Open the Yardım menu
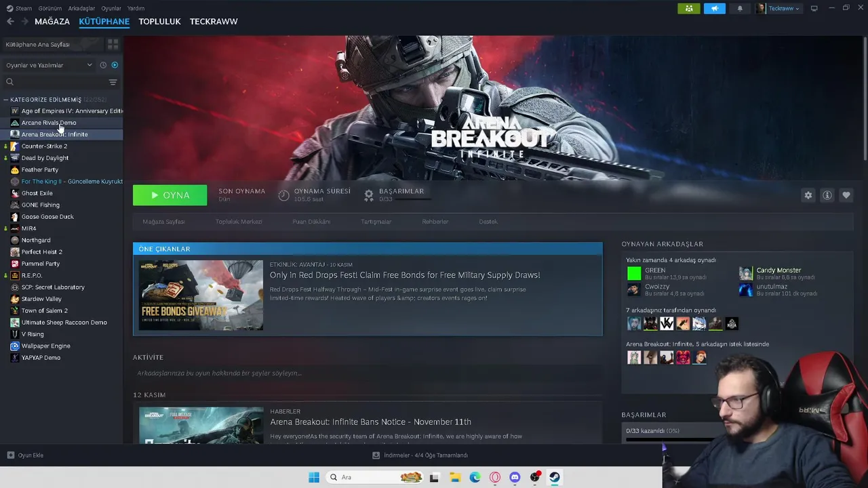 pos(136,8)
